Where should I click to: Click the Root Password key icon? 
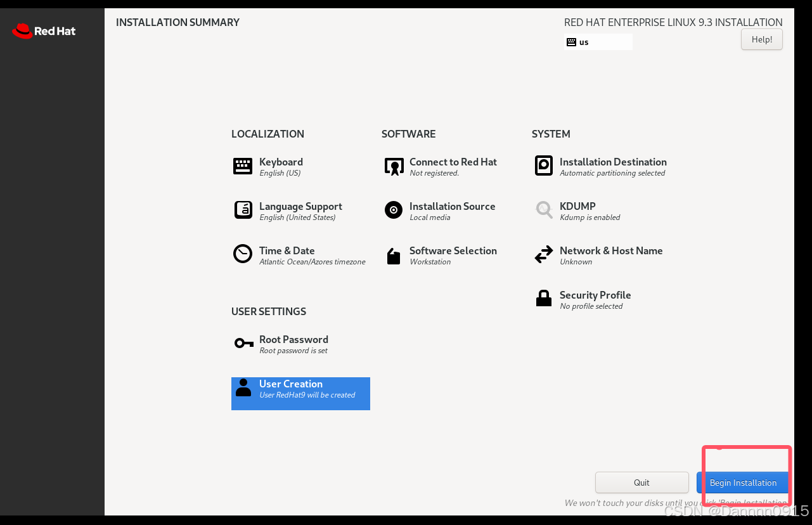(244, 343)
